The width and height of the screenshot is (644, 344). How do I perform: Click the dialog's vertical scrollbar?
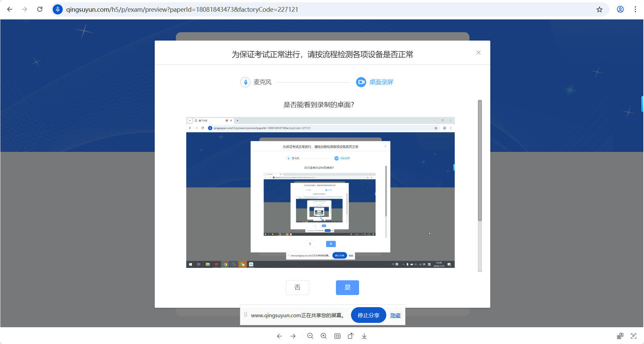click(480, 161)
